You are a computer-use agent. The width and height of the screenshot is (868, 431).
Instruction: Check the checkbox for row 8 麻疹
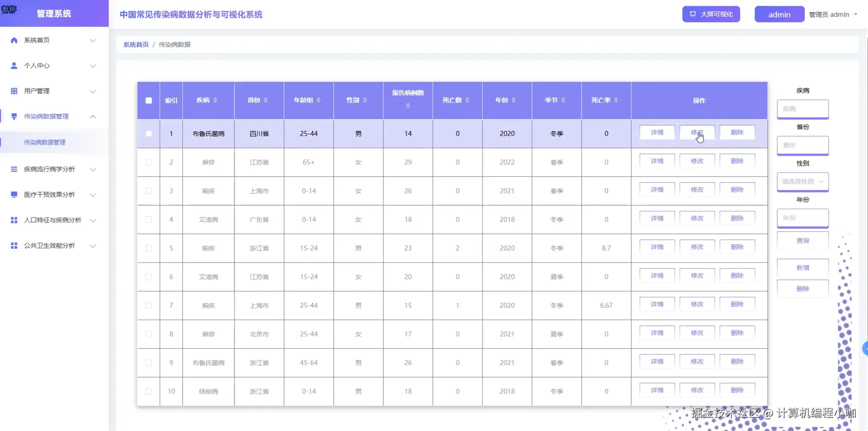[148, 334]
